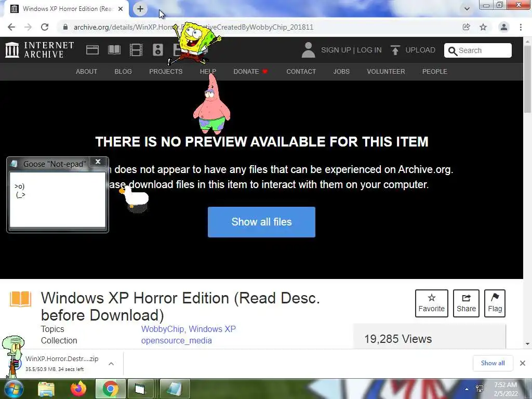The image size is (532, 399).
Task: Click the padlock site info icon
Action: 65,27
